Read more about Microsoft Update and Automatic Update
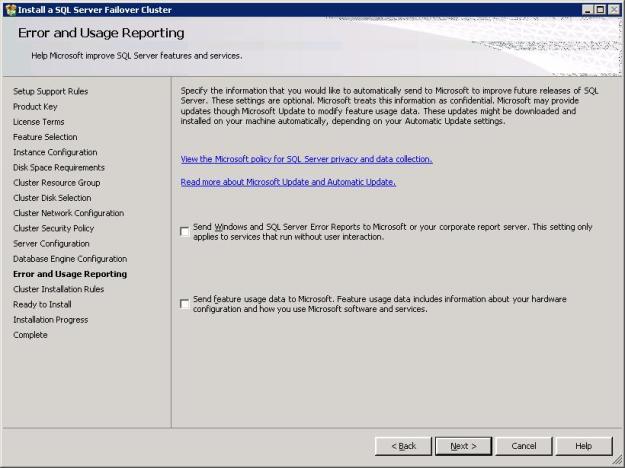This screenshot has width=625, height=468. pos(288,182)
